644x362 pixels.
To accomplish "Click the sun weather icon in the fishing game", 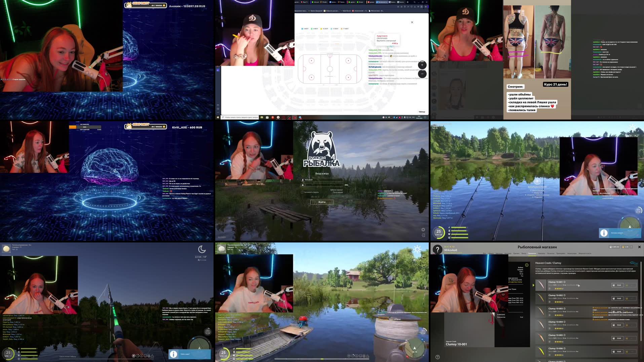I will 417,249.
